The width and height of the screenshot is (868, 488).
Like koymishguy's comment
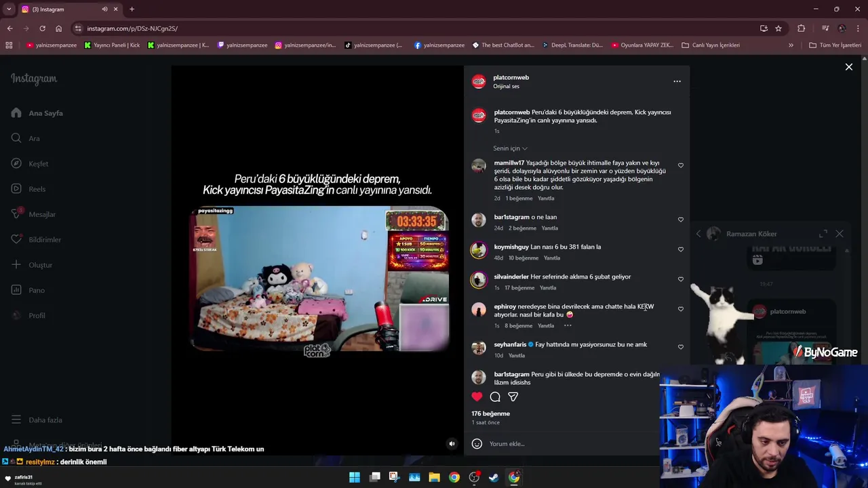pos(681,249)
